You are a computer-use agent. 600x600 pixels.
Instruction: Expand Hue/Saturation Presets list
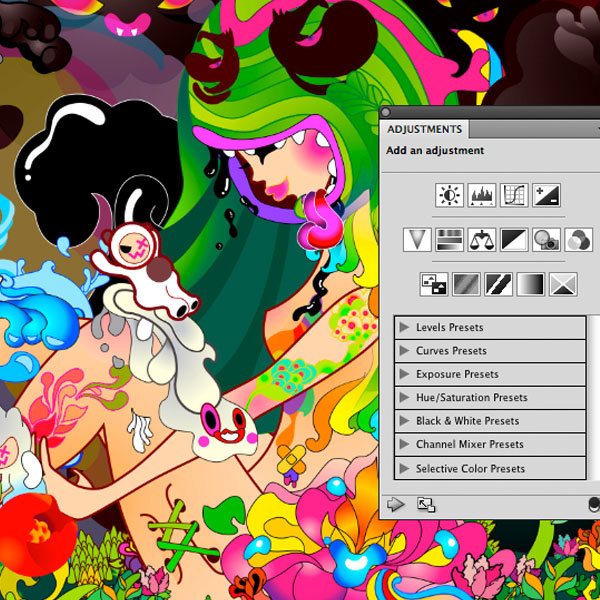[x=404, y=397]
